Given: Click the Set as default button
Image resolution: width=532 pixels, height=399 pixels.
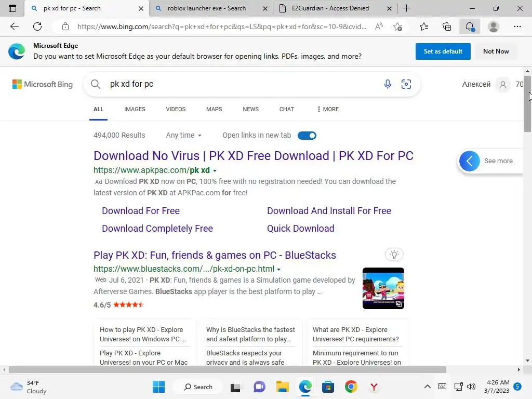Looking at the screenshot, I should pos(443,51).
